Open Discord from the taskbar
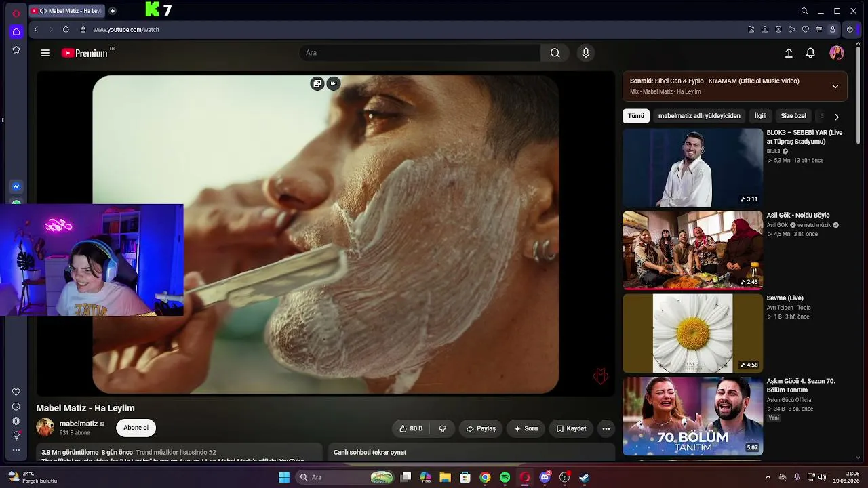Screen dimensions: 868x488 click(x=545, y=477)
